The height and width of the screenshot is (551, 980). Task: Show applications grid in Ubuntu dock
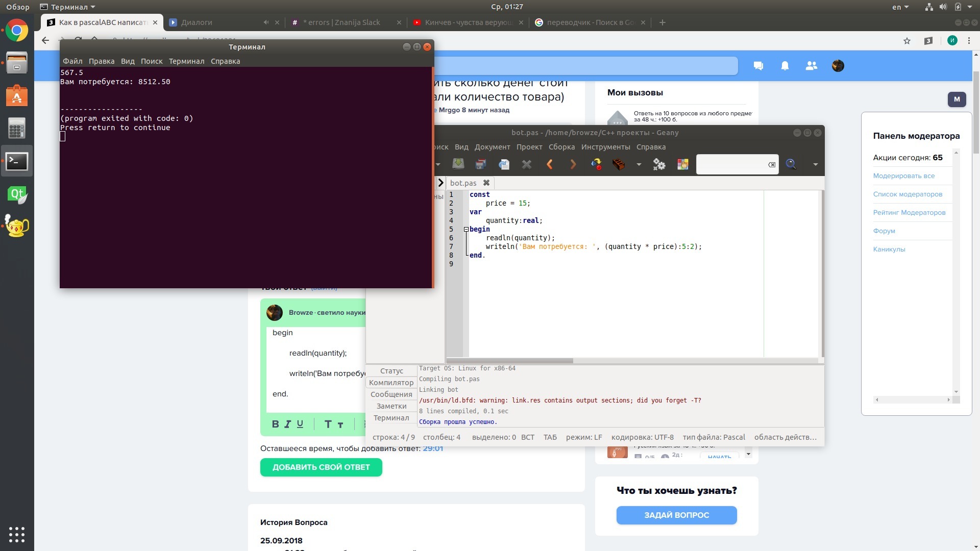pos(17,534)
